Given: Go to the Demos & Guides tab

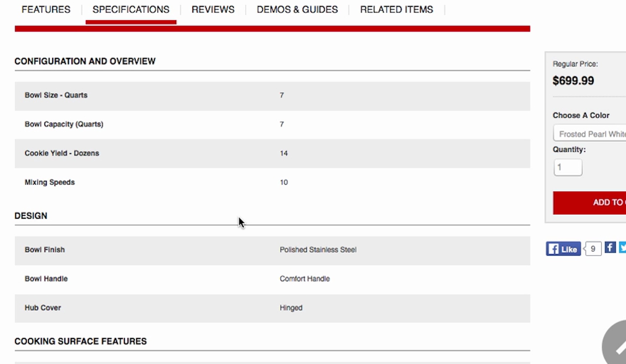Looking at the screenshot, I should pos(297,10).
